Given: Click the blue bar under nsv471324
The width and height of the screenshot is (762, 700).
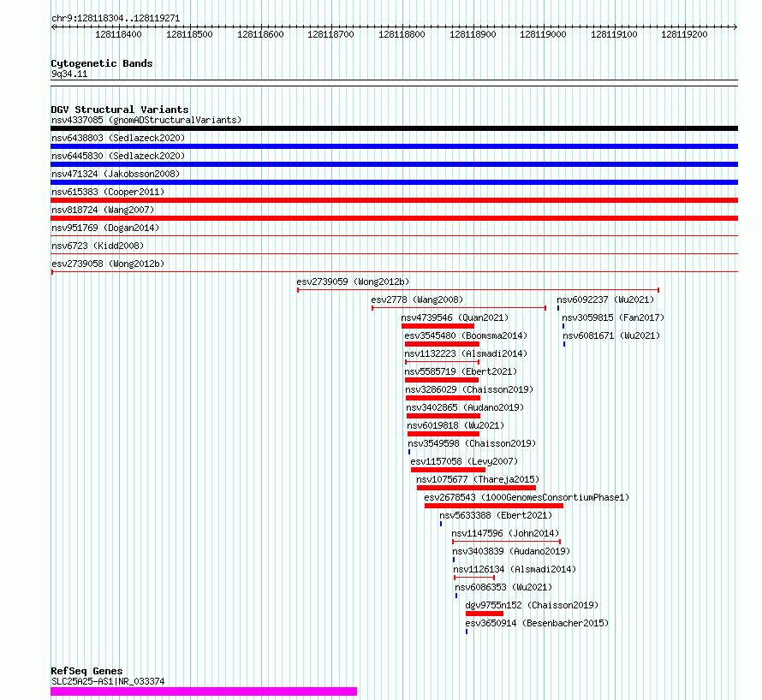Looking at the screenshot, I should tap(394, 182).
